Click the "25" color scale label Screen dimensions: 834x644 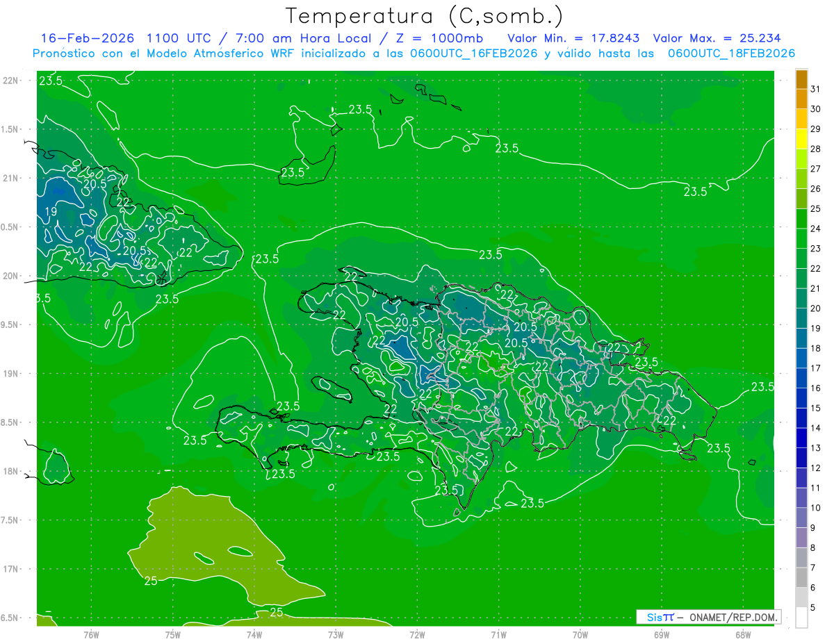click(816, 208)
